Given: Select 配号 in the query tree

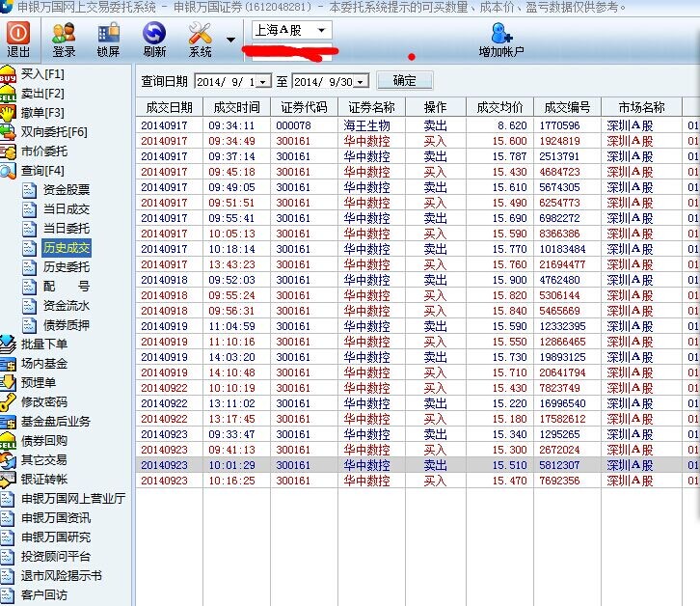Looking at the screenshot, I should coord(67,287).
